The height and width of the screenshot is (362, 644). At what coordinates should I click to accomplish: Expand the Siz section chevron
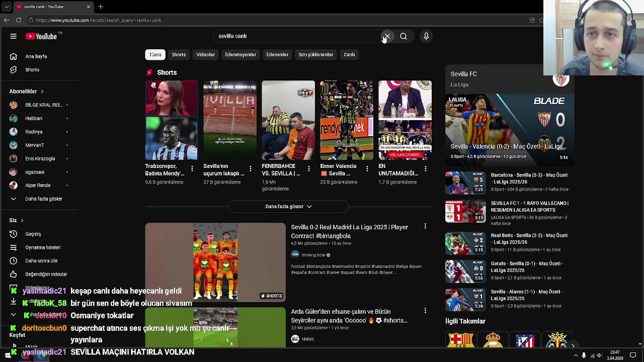tap(22, 220)
